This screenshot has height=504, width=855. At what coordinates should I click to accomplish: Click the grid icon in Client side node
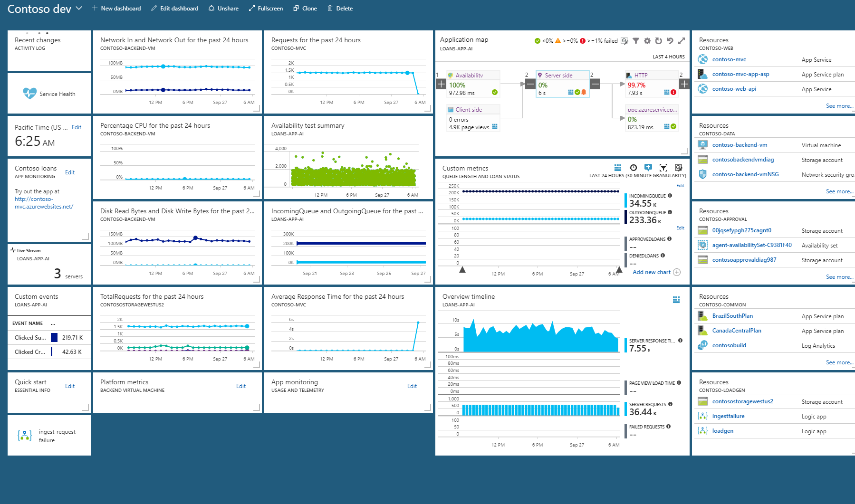(495, 126)
